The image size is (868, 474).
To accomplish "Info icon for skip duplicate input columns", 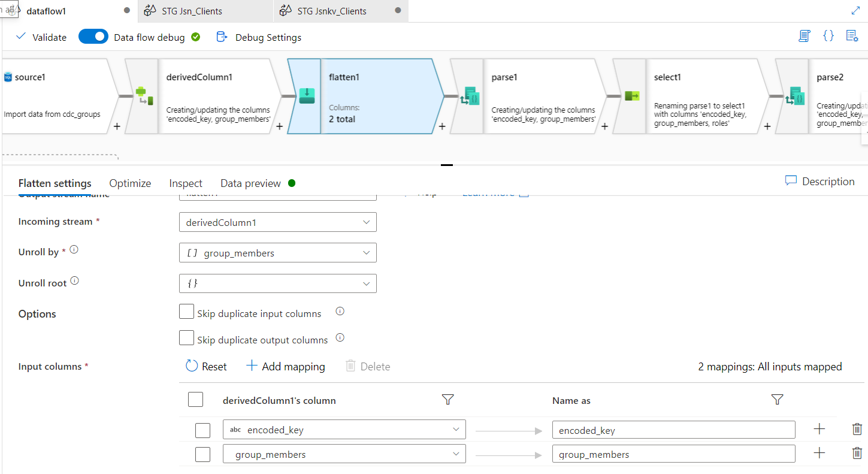I will tap(340, 311).
